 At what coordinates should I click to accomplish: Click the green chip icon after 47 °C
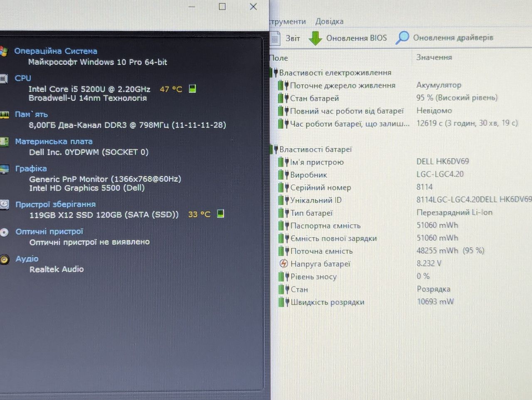coord(192,88)
